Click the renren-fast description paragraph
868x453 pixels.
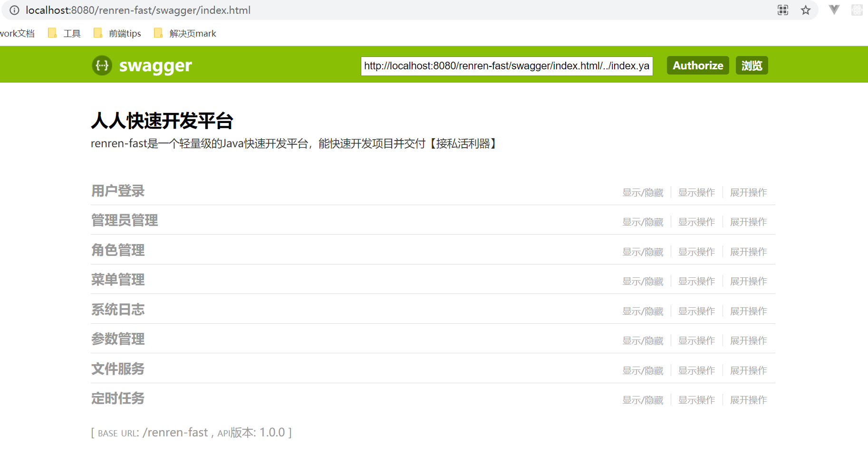click(294, 143)
